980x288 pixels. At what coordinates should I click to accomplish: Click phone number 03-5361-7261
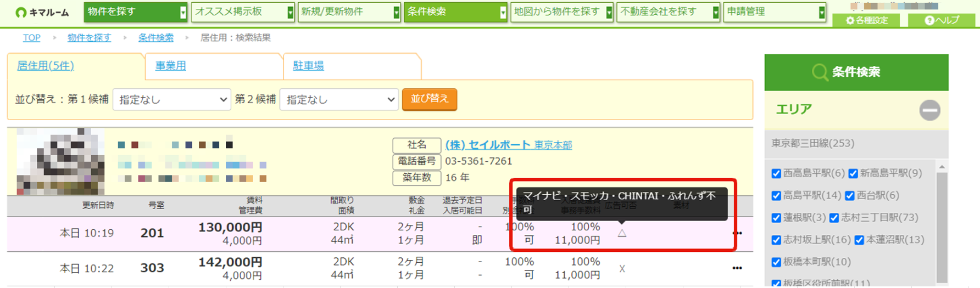478,161
